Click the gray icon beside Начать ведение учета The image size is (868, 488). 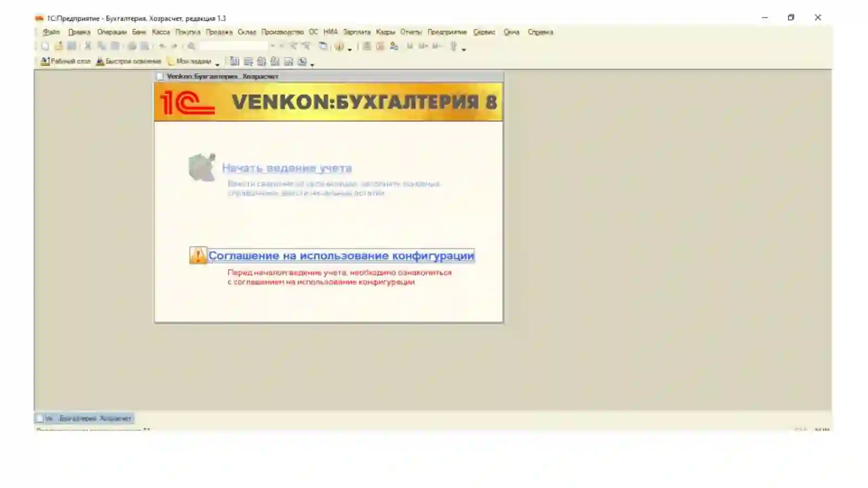click(202, 167)
